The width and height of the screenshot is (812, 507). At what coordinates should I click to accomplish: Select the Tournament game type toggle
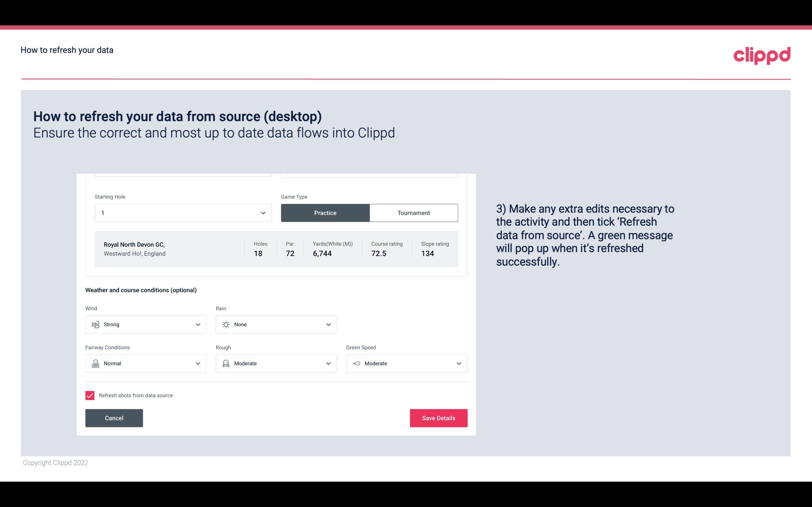[x=413, y=213]
